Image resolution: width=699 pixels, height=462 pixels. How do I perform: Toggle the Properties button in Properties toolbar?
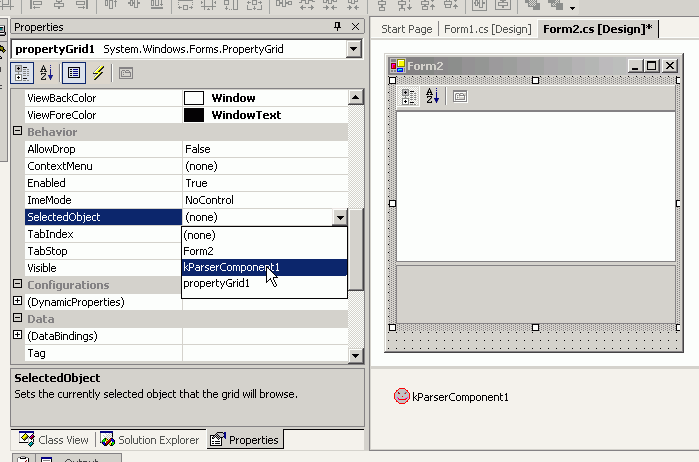(x=73, y=73)
